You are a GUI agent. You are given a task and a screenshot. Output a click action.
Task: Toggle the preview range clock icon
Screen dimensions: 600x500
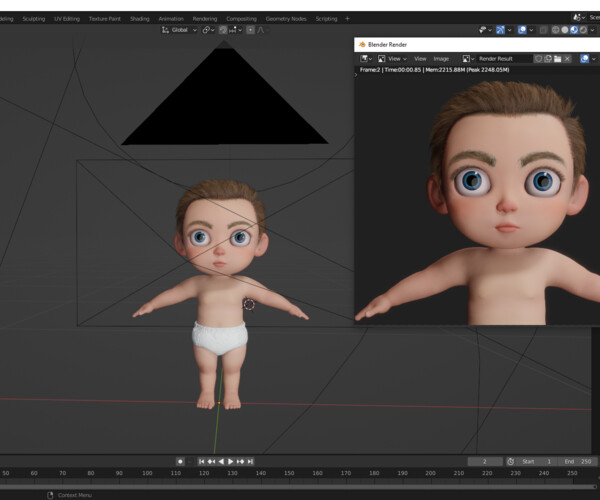coord(510,461)
